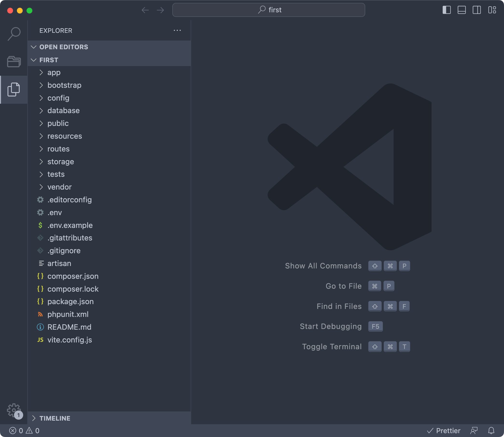Screen dimensions: 504x437
Task: Click the folder icon in the activity bar
Action: 14,61
